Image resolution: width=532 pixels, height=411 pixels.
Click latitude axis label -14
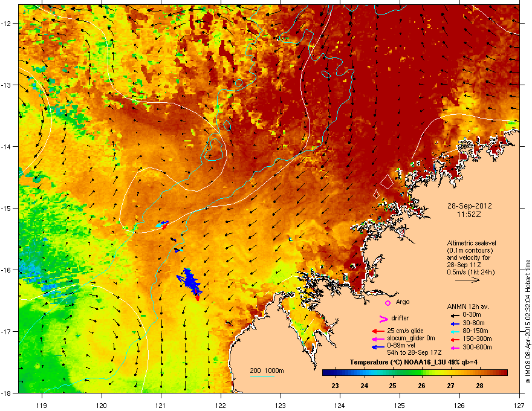[6, 146]
